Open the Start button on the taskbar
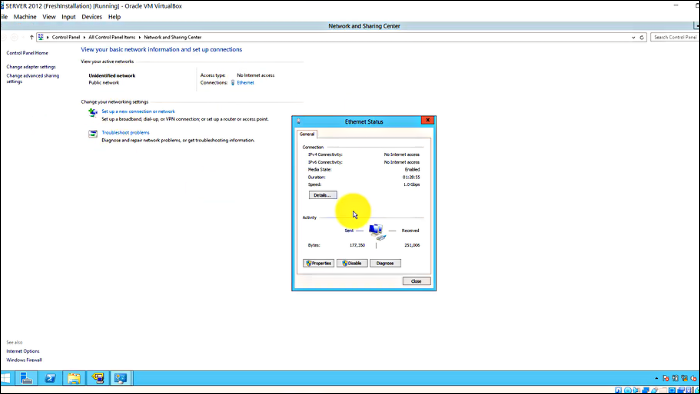700x394 pixels. [x=6, y=378]
